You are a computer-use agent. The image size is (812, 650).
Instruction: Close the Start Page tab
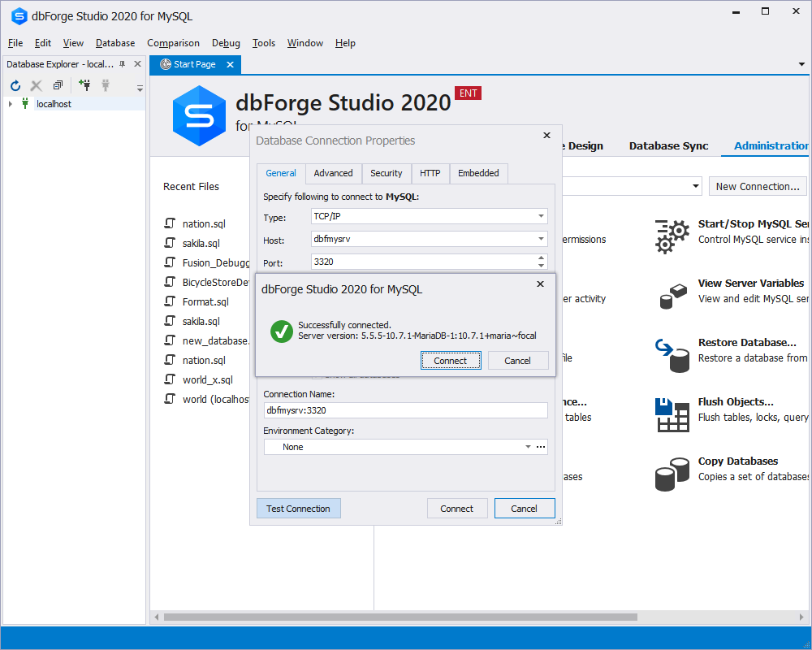pos(230,64)
